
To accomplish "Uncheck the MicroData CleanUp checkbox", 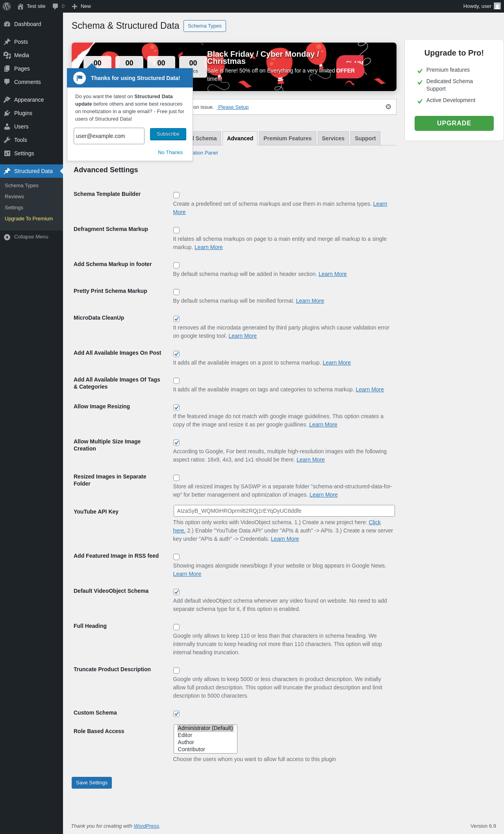I will click(x=176, y=319).
